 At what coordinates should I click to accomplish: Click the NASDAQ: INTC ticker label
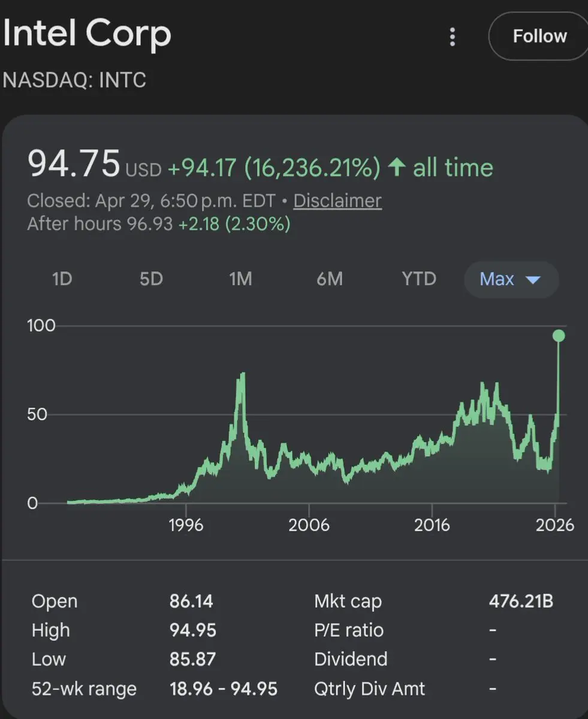(75, 80)
